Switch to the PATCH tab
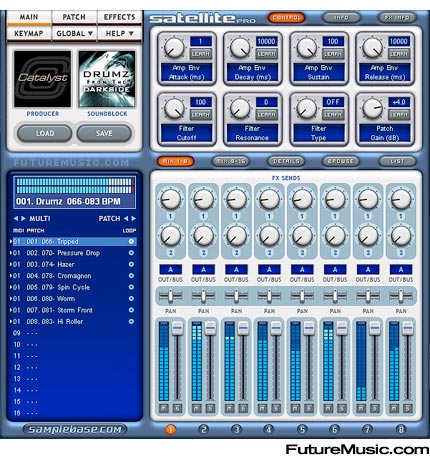Screen dimensions: 430x465 pyautogui.click(x=74, y=17)
